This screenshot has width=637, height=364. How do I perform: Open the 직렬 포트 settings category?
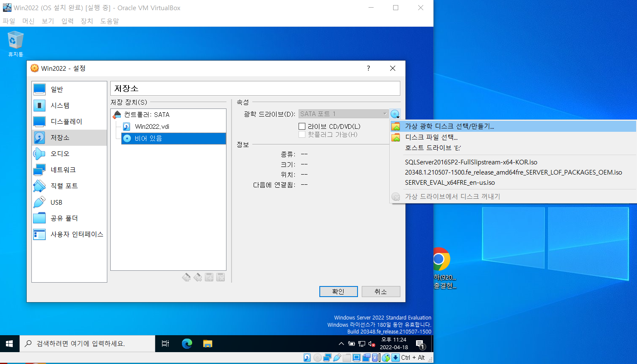tap(69, 186)
